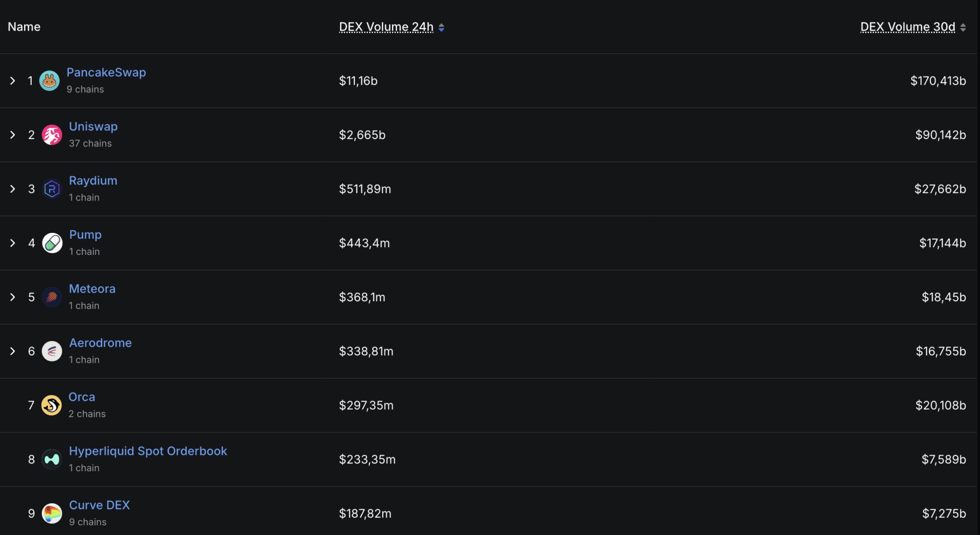This screenshot has width=980, height=535.
Task: Click the Pump pill logo icon
Action: (52, 243)
